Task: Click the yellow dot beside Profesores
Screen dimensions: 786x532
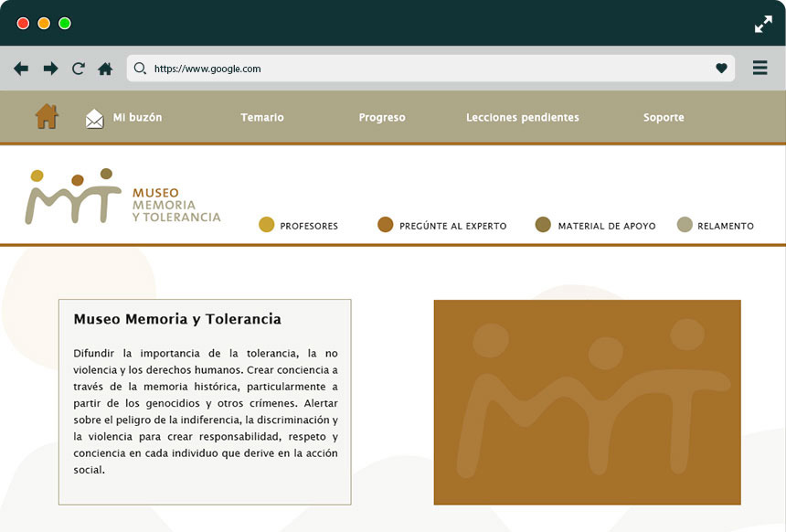Action: pyautogui.click(x=267, y=225)
